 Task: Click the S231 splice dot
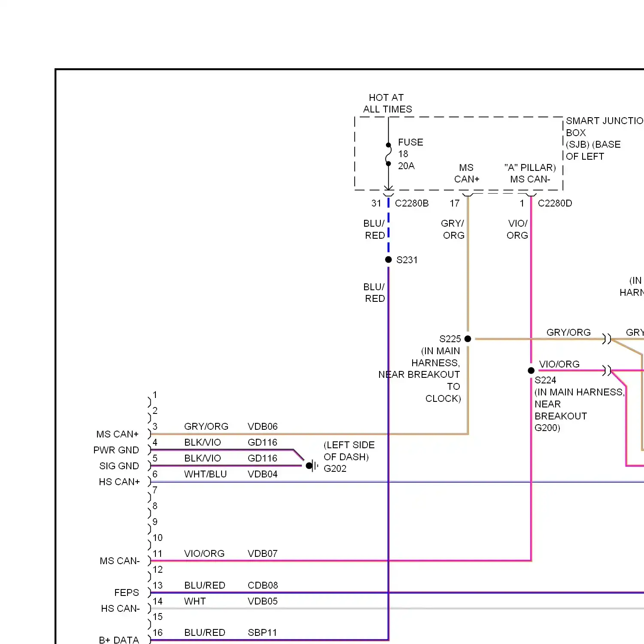pos(389,259)
